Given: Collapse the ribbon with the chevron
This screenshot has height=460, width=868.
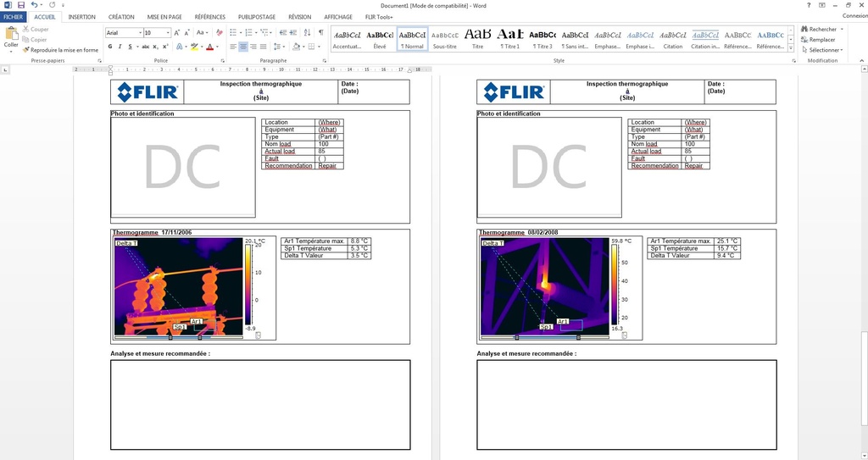Looking at the screenshot, I should 861,61.
